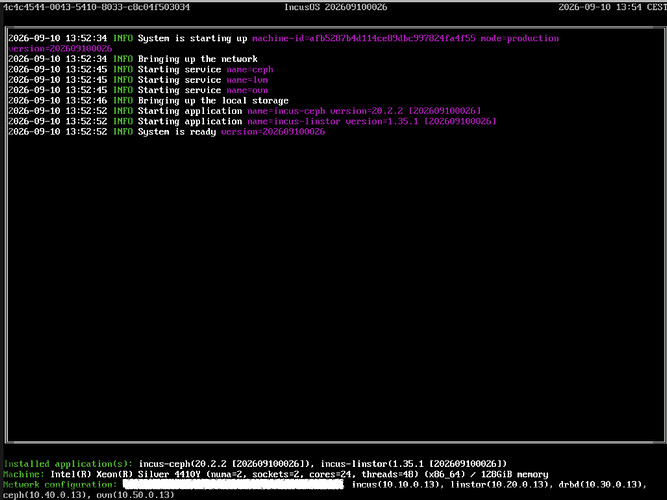
Task: Select the 'System is ready' log line
Action: pos(166,132)
